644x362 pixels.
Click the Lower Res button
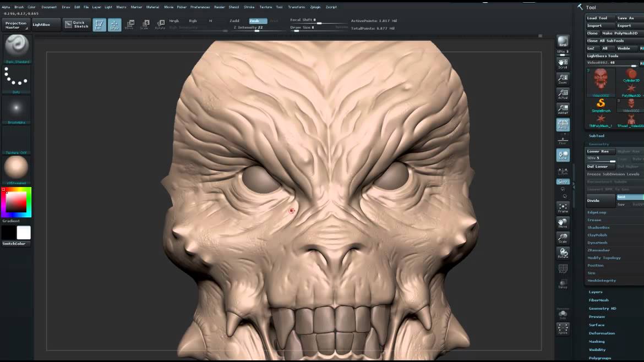pyautogui.click(x=600, y=151)
